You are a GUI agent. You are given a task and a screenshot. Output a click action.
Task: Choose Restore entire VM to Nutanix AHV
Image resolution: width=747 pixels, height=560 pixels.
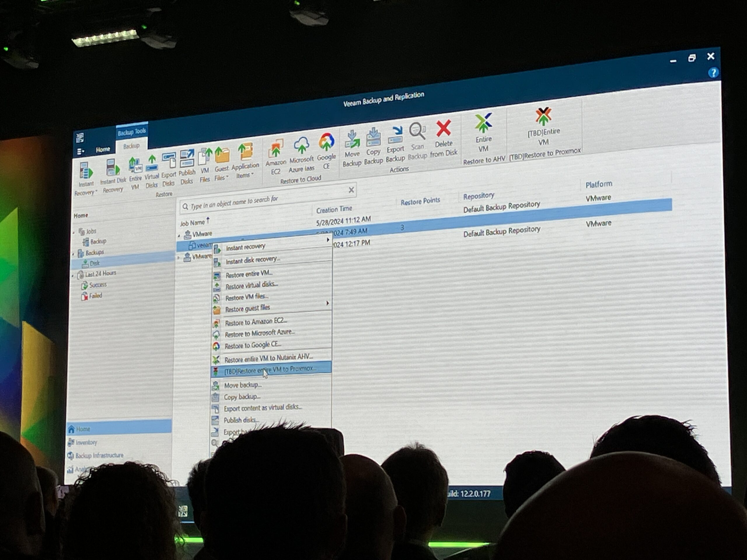tap(271, 358)
